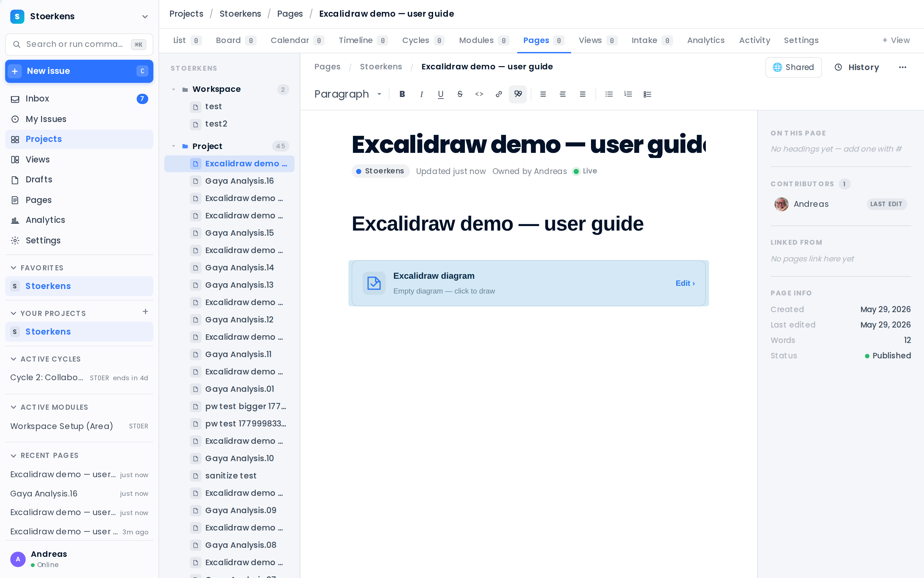Switch to the List tab
Image resolution: width=924 pixels, height=578 pixels.
(187, 40)
